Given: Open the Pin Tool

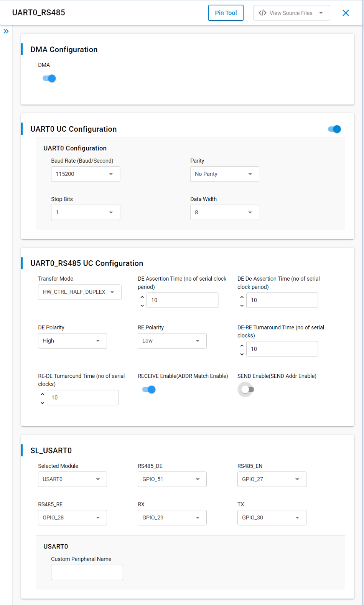Looking at the screenshot, I should [x=226, y=13].
